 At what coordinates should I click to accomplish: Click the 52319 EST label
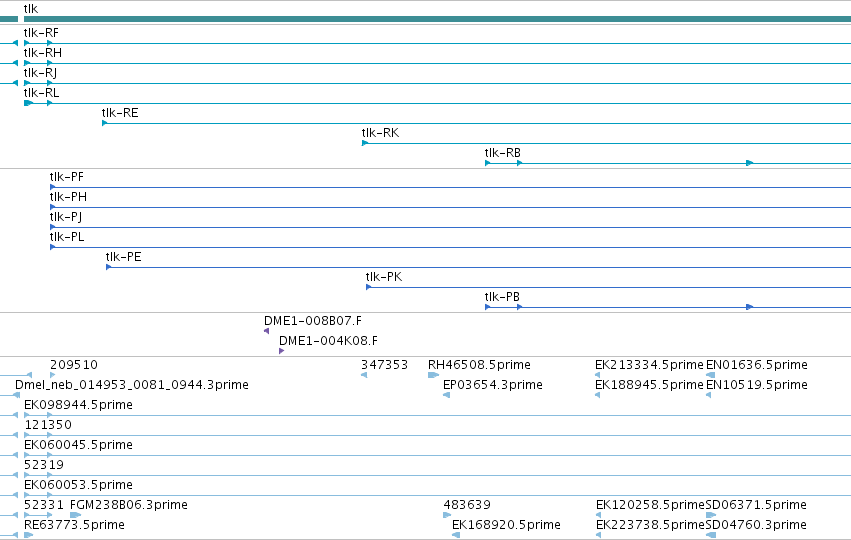(x=44, y=465)
